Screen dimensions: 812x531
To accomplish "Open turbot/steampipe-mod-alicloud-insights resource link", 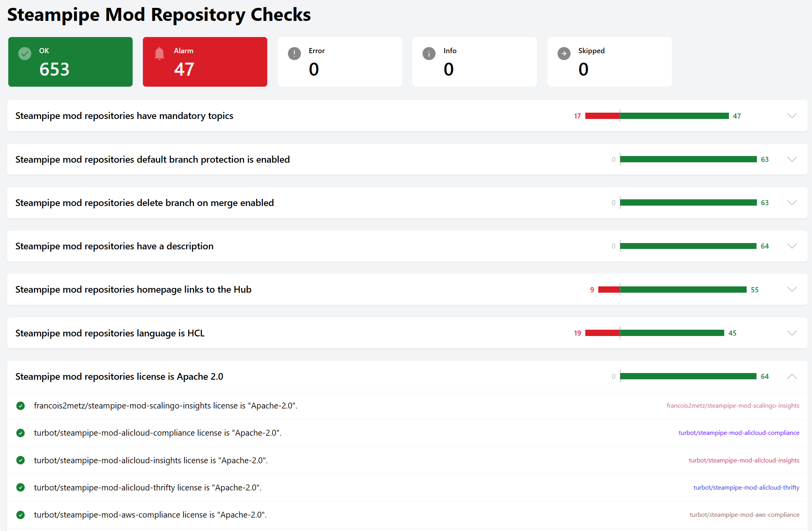I will [x=744, y=460].
